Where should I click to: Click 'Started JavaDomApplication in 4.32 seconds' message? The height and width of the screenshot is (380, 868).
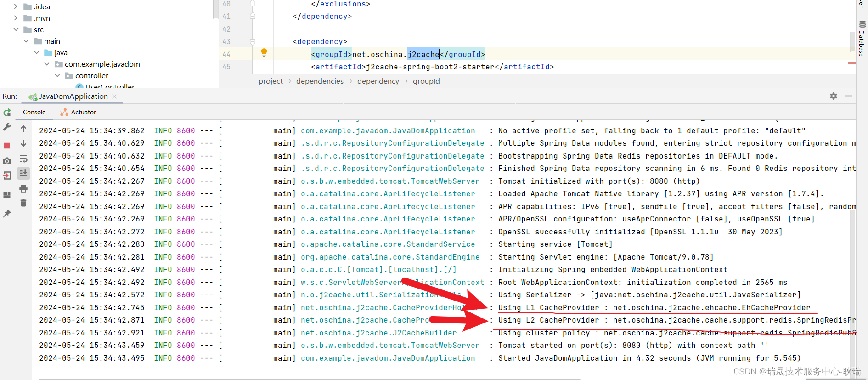point(649,358)
